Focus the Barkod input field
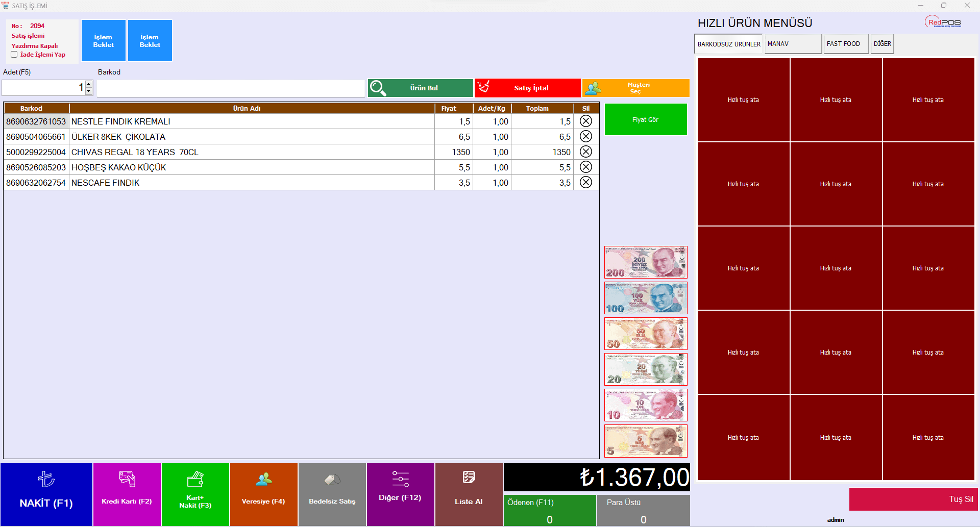Screen dimensions: 980x527 [x=231, y=88]
